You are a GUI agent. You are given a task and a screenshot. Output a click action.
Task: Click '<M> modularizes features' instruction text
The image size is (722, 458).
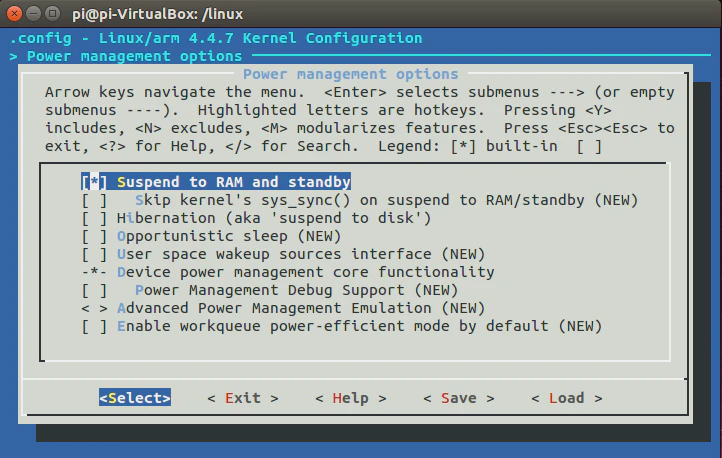click(373, 128)
